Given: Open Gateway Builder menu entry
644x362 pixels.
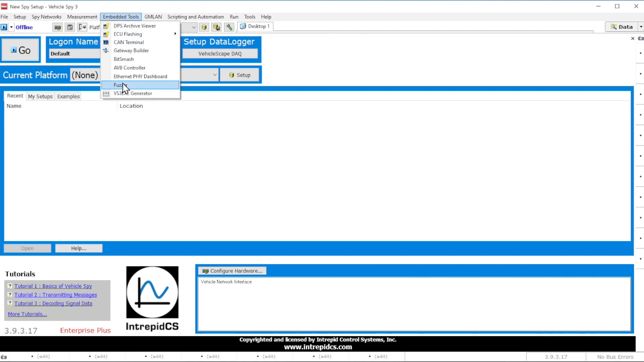Looking at the screenshot, I should pos(131,51).
